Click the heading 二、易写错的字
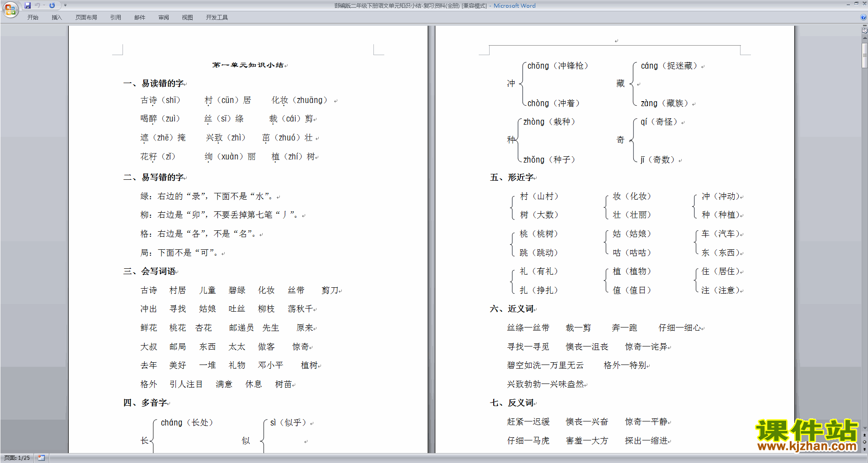The image size is (868, 463). pos(154,178)
